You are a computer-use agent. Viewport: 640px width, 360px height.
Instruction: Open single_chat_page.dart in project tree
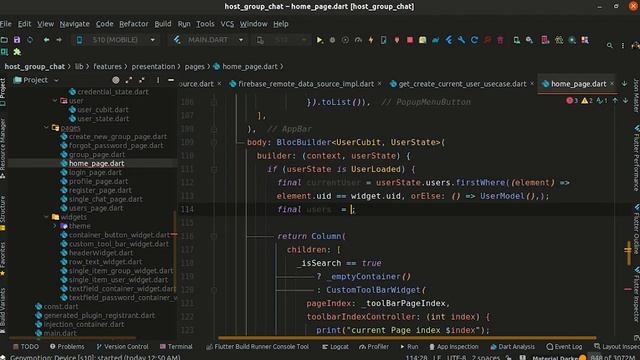105,199
